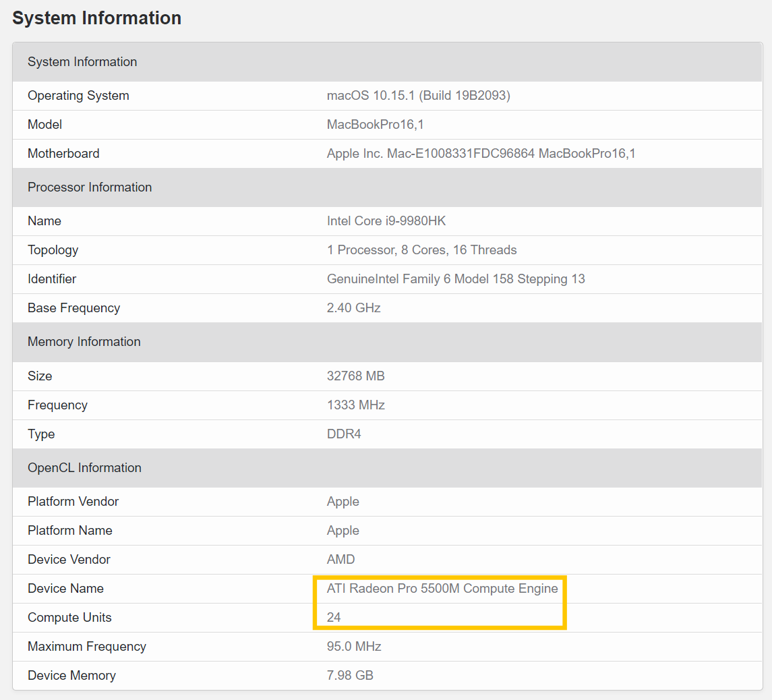This screenshot has width=772, height=700.
Task: Click the macOS 10.15.1 operating system value
Action: tap(418, 96)
